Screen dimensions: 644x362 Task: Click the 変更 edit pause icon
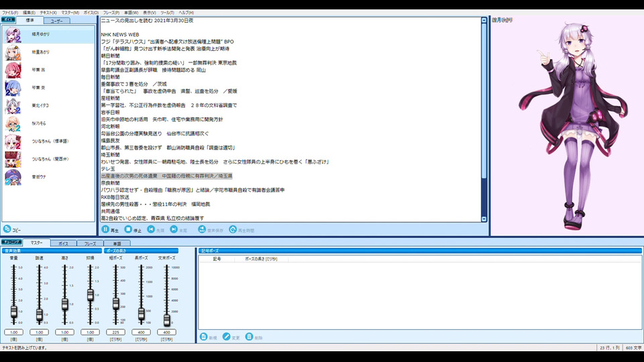(x=226, y=337)
